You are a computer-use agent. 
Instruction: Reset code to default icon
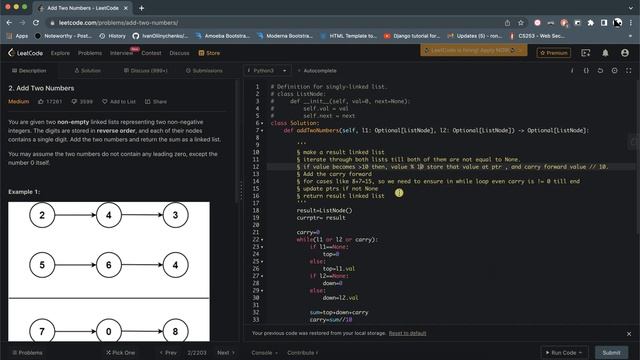600,71
